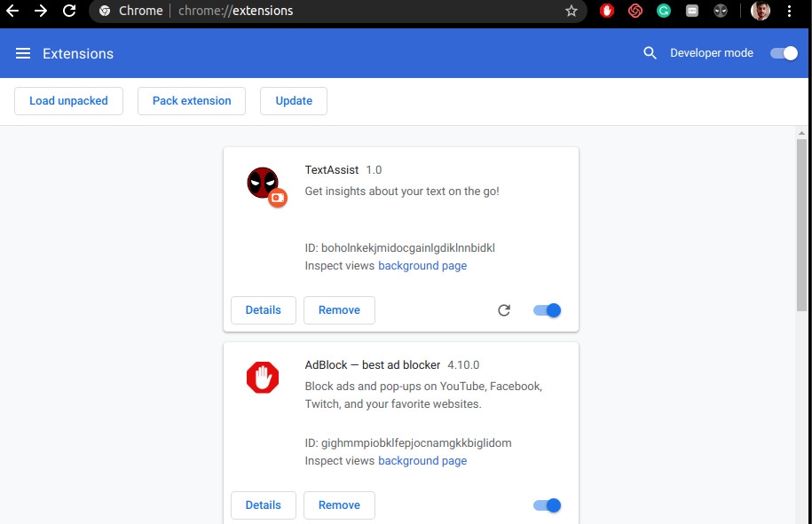This screenshot has width=812, height=524.
Task: Go back using the browser back arrow
Action: [x=12, y=11]
